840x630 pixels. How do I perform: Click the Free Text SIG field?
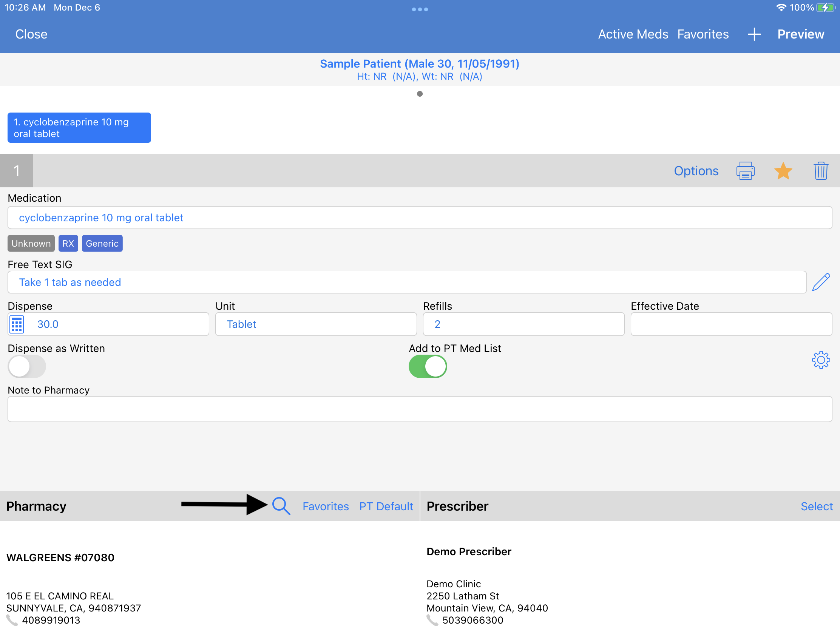407,282
